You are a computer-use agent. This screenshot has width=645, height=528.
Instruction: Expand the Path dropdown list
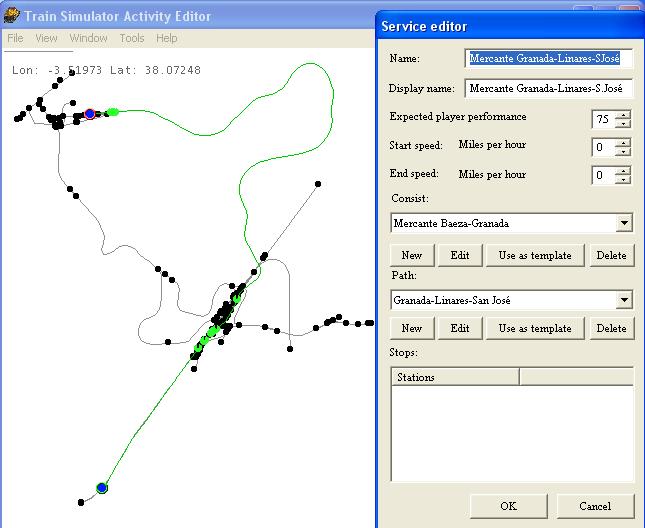[x=625, y=300]
